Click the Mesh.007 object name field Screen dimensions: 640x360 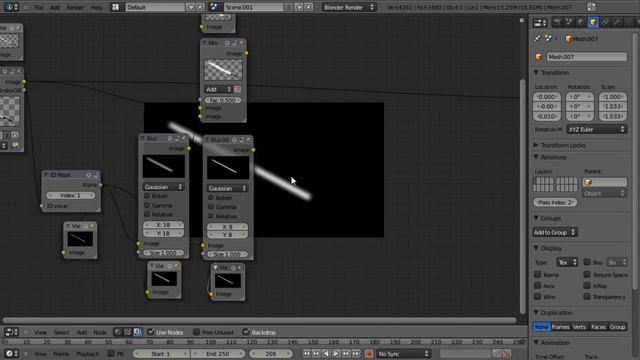[587, 57]
